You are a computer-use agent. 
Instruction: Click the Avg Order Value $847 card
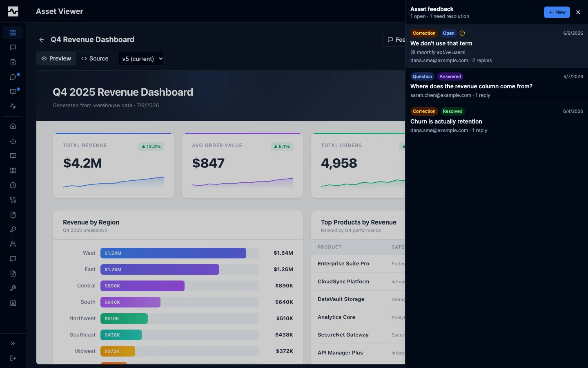coord(243,166)
